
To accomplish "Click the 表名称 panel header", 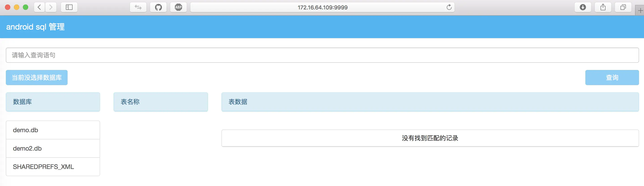I will pyautogui.click(x=161, y=102).
